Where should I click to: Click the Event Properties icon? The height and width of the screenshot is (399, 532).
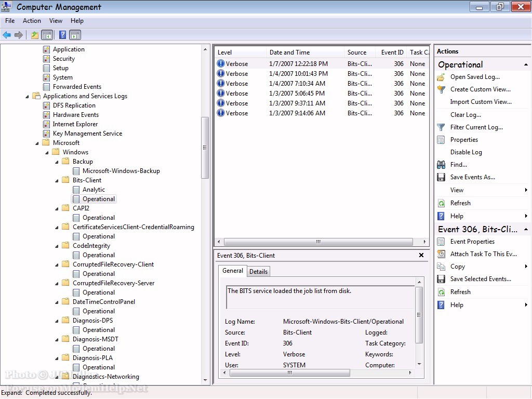[441, 242]
